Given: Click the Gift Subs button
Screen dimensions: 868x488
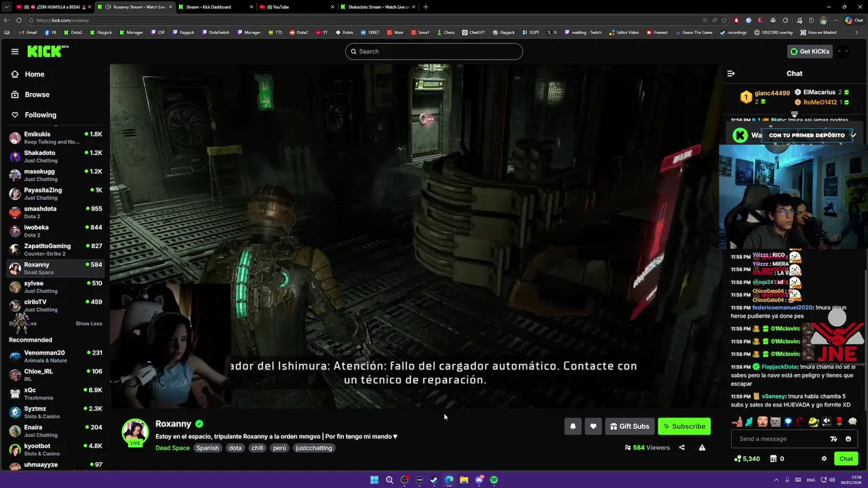Looking at the screenshot, I should tap(629, 426).
